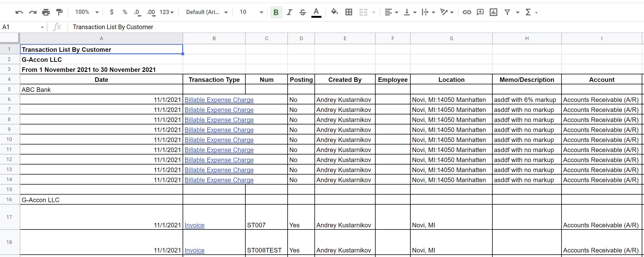
Task: Open Billable Expense Charge link in row 6
Action: pos(219,100)
